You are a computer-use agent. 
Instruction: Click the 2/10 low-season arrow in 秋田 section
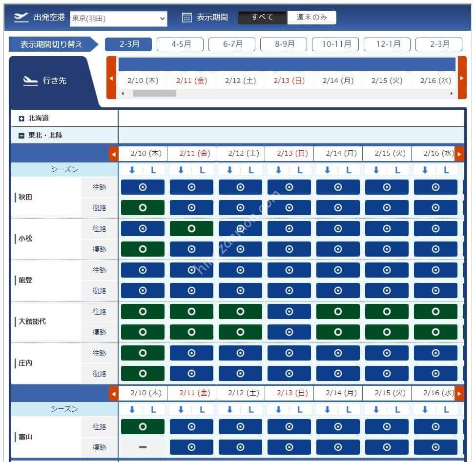click(132, 170)
